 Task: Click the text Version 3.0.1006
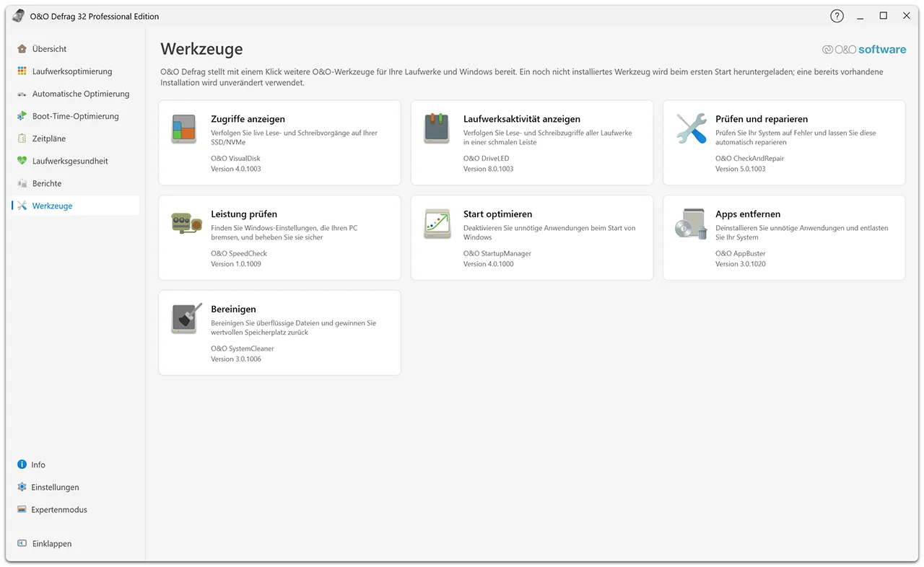tap(236, 359)
